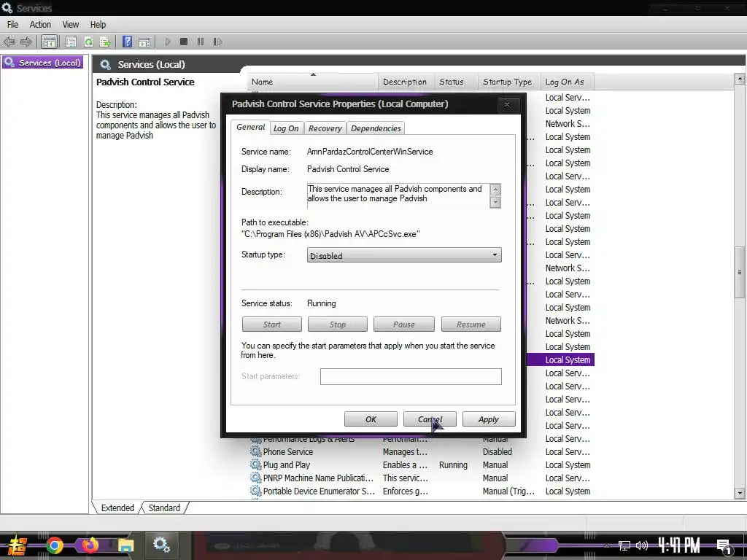Click services list vertical scrollbar thumb
This screenshot has height=560, width=747.
point(740,273)
